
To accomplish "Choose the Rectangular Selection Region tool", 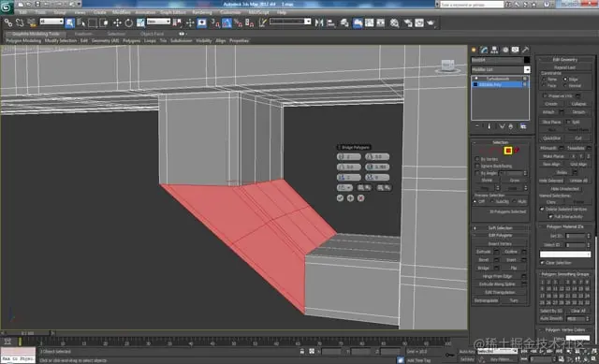I will tap(93, 22).
